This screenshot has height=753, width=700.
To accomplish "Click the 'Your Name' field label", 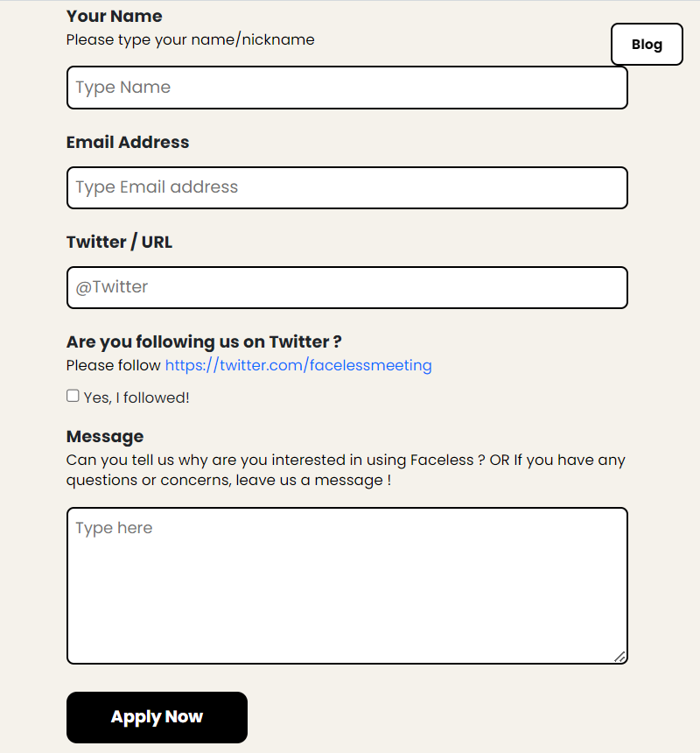I will [x=115, y=17].
